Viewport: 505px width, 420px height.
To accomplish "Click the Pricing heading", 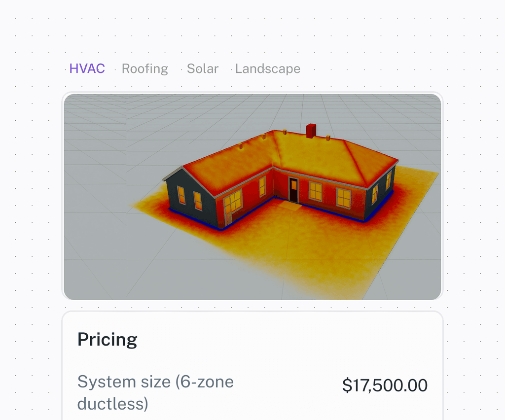I will [x=107, y=340].
